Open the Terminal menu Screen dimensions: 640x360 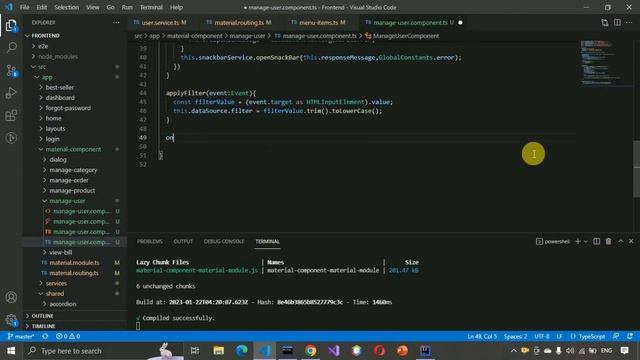pos(151,7)
